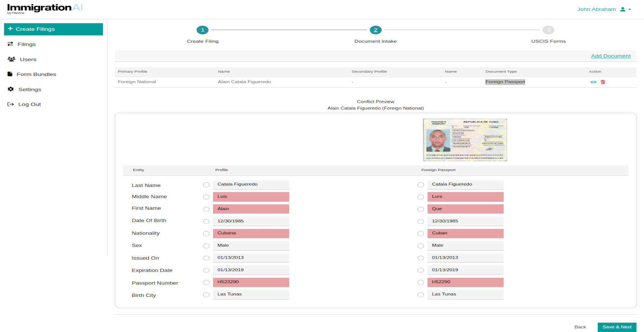Switch to the USCIS Forms step
Viewport: 644px width, 332px height.
pos(549,30)
